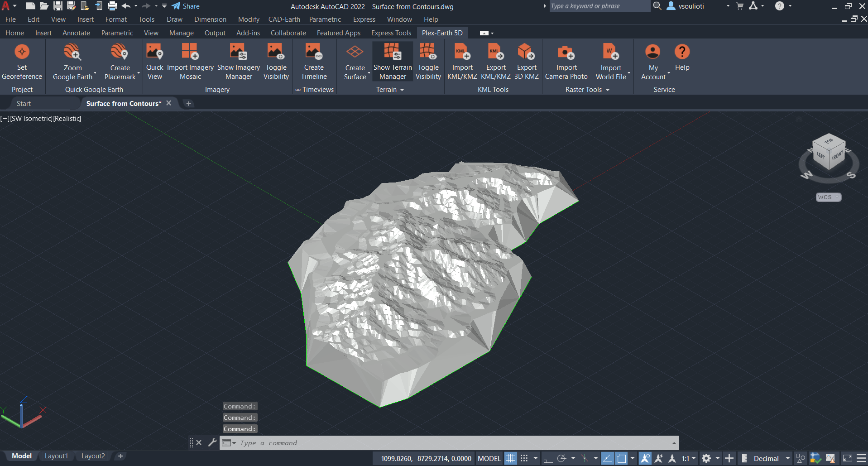Click Import KML/KMZ icon

tap(462, 52)
